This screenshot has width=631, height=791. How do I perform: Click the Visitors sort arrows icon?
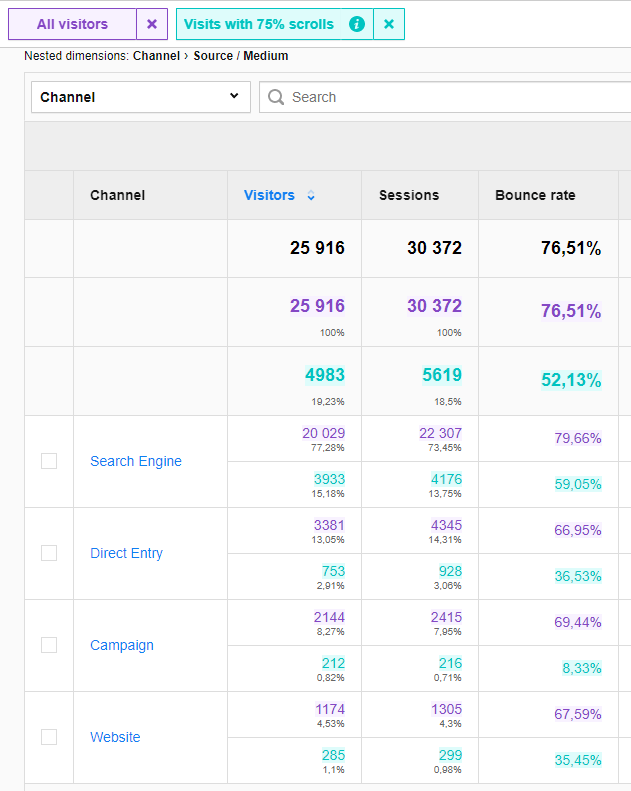pyautogui.click(x=311, y=196)
